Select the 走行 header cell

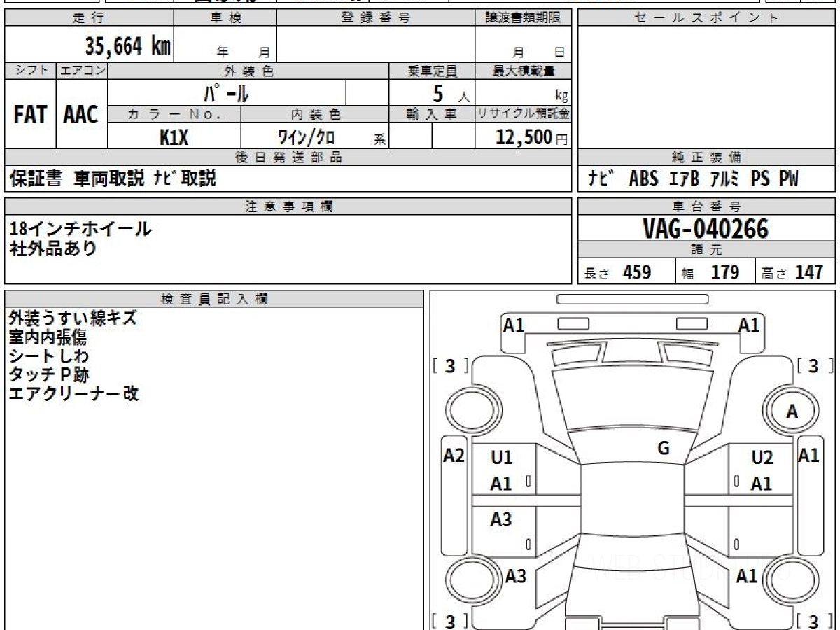tap(89, 18)
